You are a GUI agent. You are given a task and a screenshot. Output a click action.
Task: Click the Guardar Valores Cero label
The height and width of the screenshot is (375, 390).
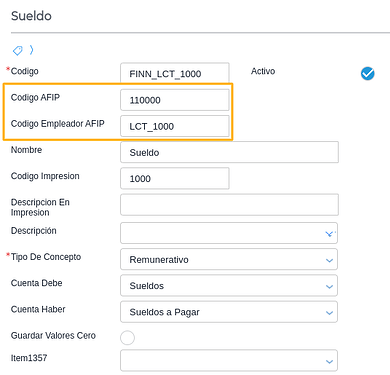[53, 335]
